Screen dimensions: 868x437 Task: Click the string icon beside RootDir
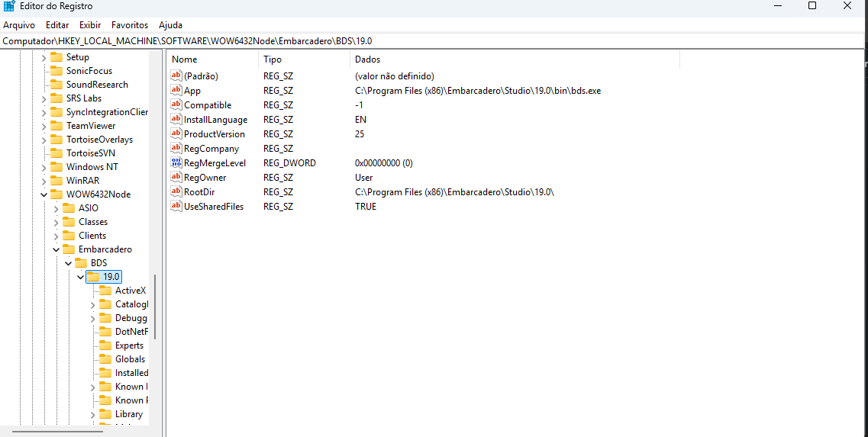coord(176,191)
